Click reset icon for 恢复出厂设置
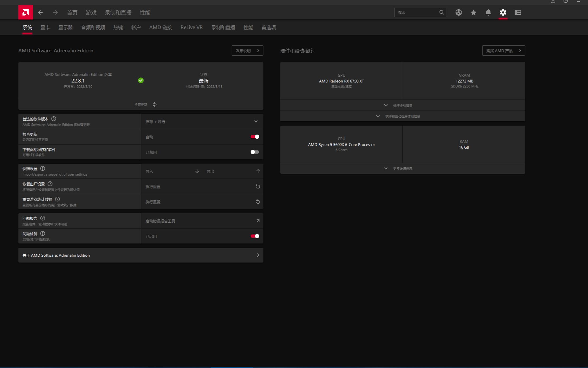The height and width of the screenshot is (368, 588). click(258, 186)
